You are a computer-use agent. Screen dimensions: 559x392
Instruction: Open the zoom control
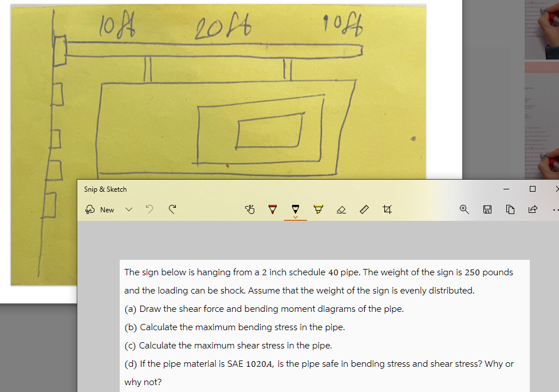pyautogui.click(x=464, y=209)
